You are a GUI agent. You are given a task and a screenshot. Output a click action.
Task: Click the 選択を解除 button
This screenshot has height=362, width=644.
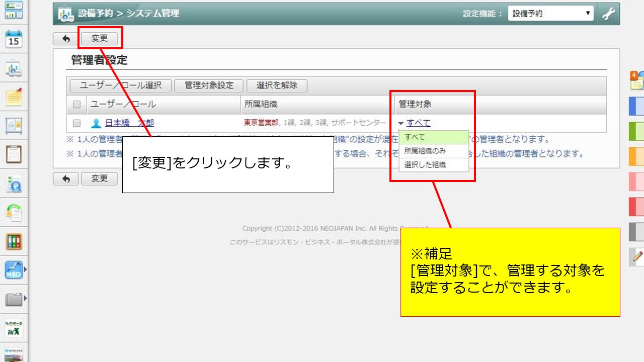[277, 85]
